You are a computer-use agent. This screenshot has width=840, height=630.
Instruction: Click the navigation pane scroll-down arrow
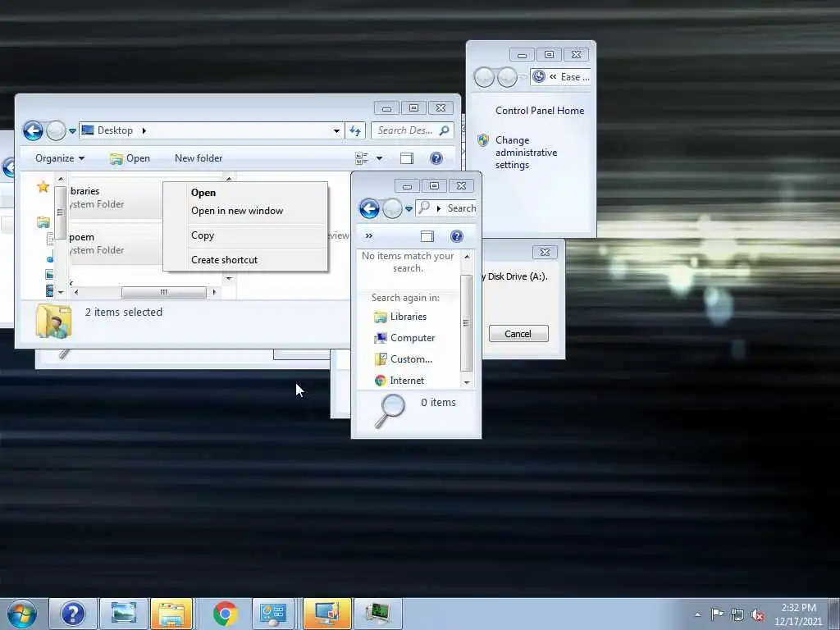point(61,292)
